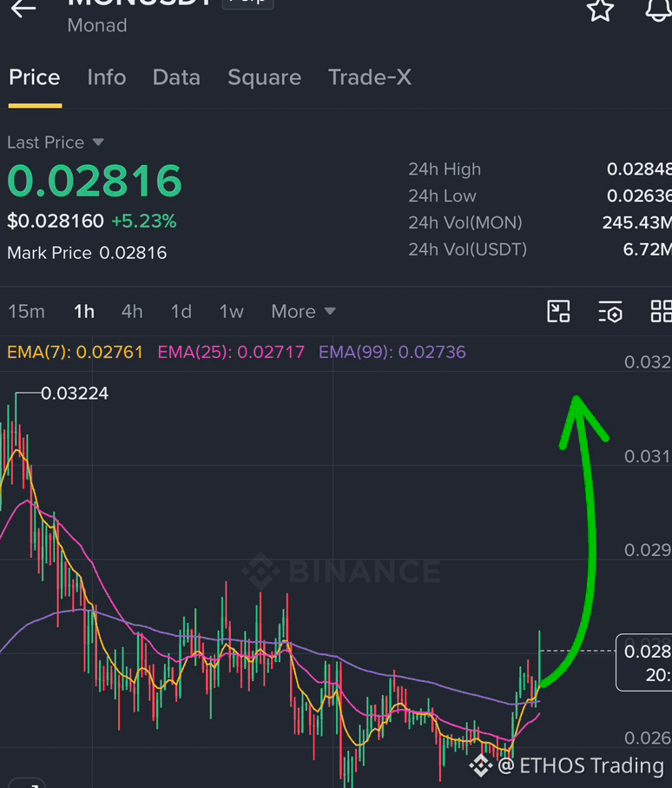The height and width of the screenshot is (788, 672).
Task: Open the chart picture-in-picture icon
Action: coord(558,311)
